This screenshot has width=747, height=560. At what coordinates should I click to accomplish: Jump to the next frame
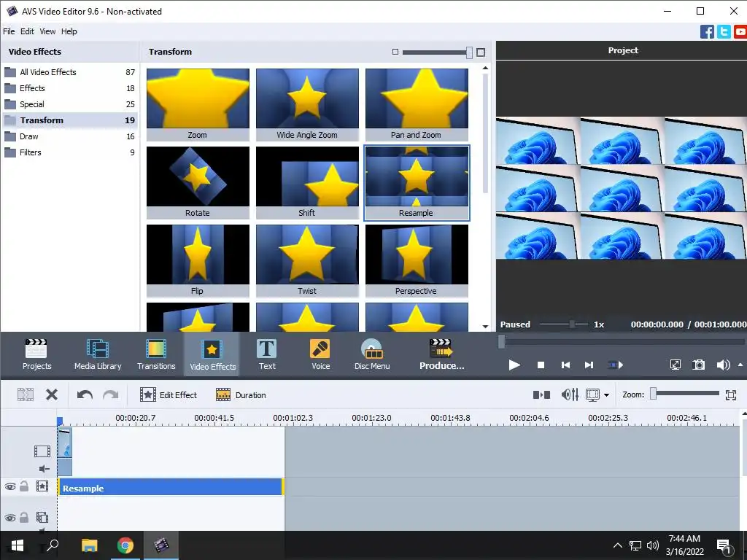click(589, 365)
